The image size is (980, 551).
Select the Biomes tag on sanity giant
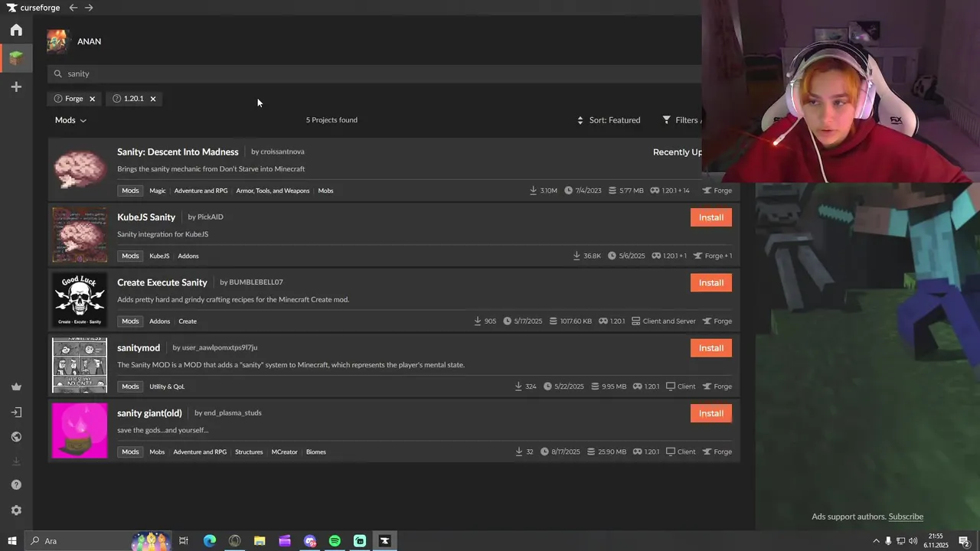[x=316, y=452]
